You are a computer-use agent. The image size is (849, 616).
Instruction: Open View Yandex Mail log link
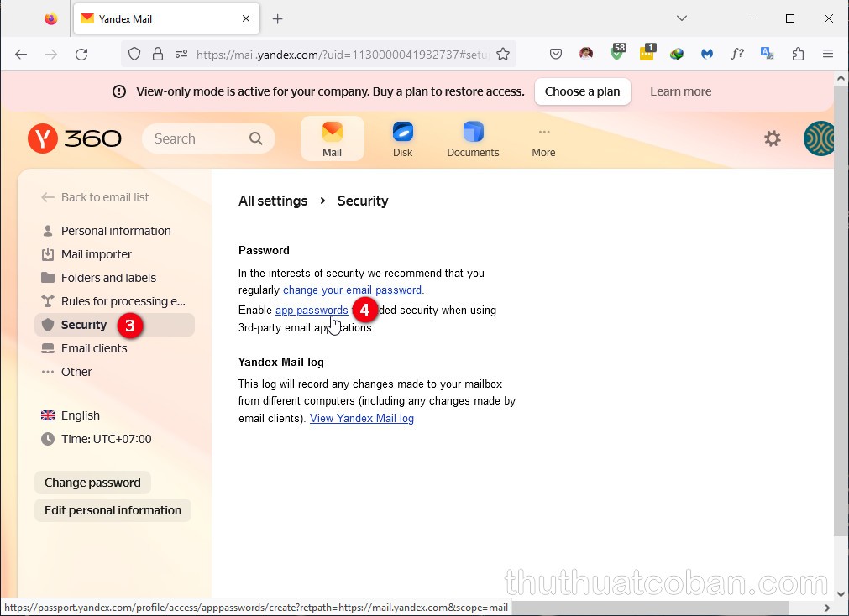point(362,418)
